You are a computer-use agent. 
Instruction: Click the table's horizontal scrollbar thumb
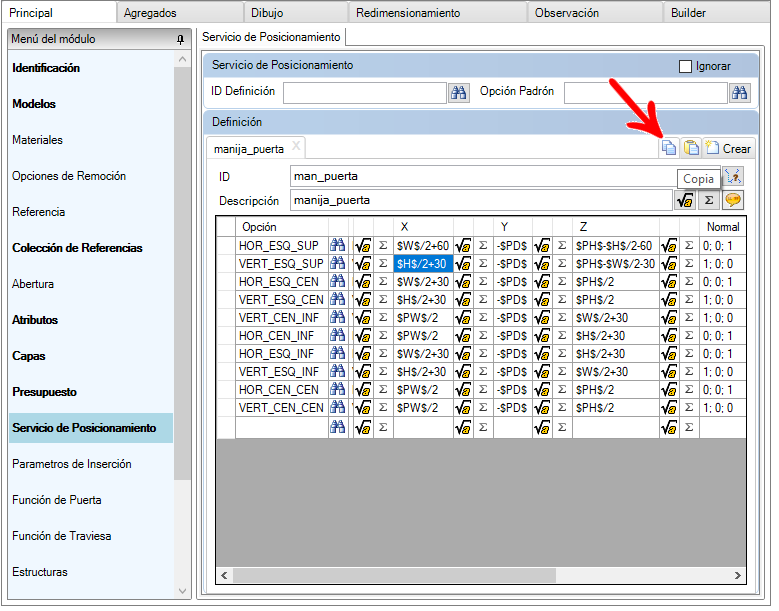(x=394, y=575)
